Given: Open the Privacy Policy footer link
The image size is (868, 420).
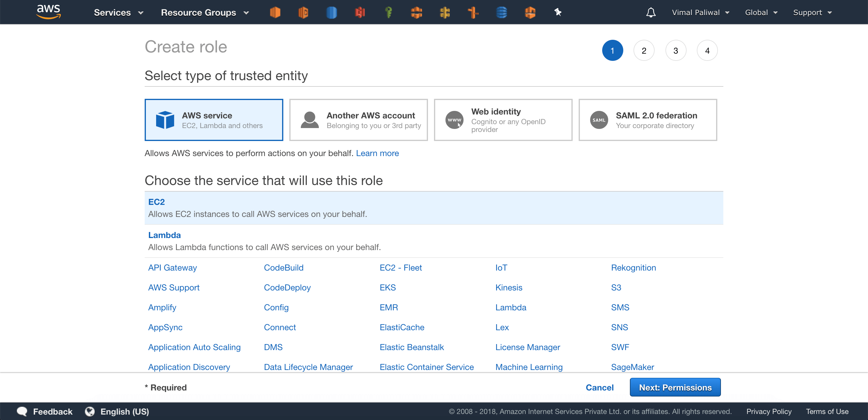Looking at the screenshot, I should pyautogui.click(x=769, y=411).
